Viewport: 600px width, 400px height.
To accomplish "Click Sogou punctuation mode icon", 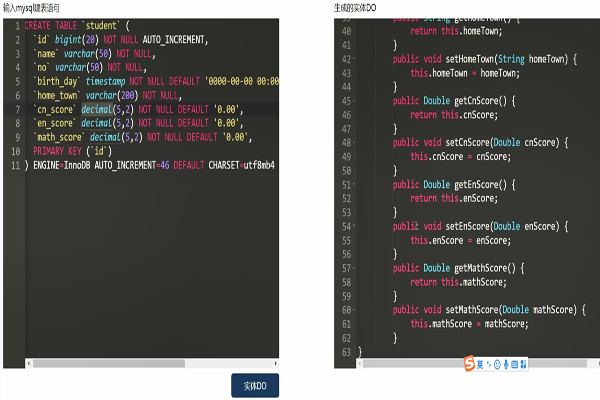I will 489,363.
